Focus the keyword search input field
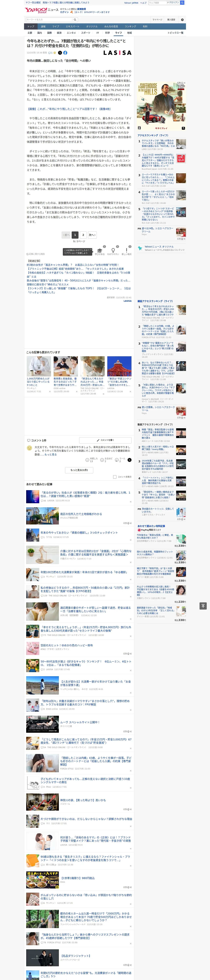 tap(49, 20)
